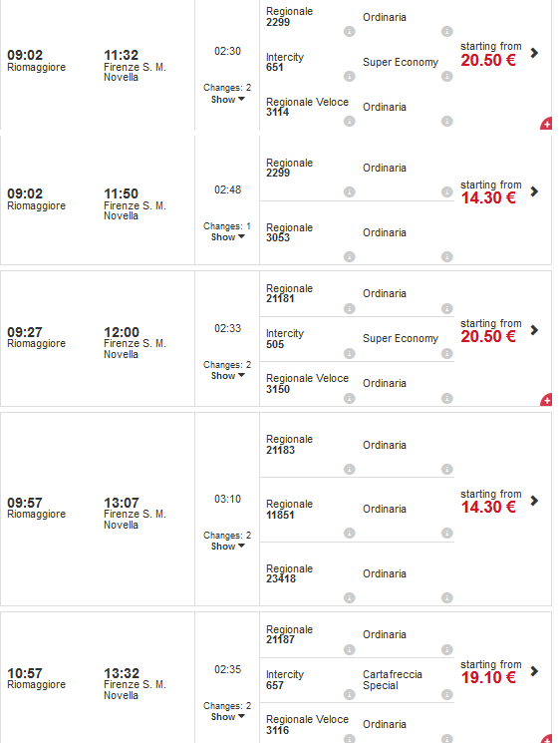Click red plus badge on 09:27 trip

coord(546,400)
